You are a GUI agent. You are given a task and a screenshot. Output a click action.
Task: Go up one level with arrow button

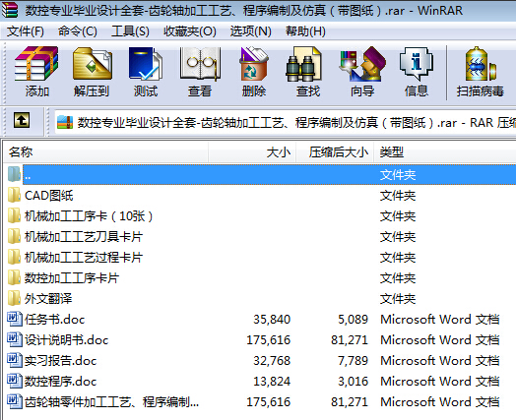pos(22,120)
